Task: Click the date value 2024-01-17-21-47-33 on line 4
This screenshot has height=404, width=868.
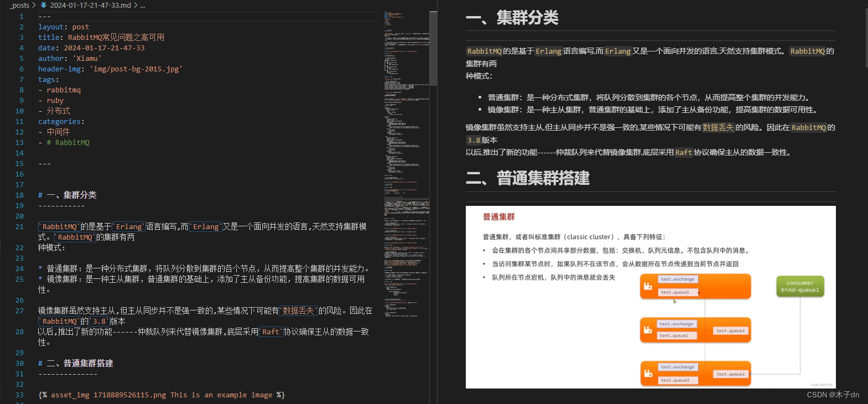Action: pyautogui.click(x=104, y=48)
